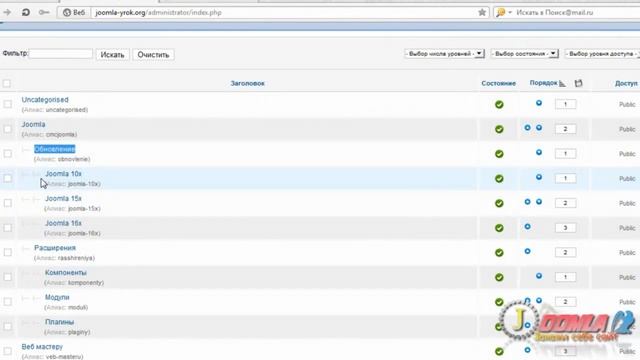
Task: Toggle published status of Компоненты
Action: pyautogui.click(x=499, y=278)
